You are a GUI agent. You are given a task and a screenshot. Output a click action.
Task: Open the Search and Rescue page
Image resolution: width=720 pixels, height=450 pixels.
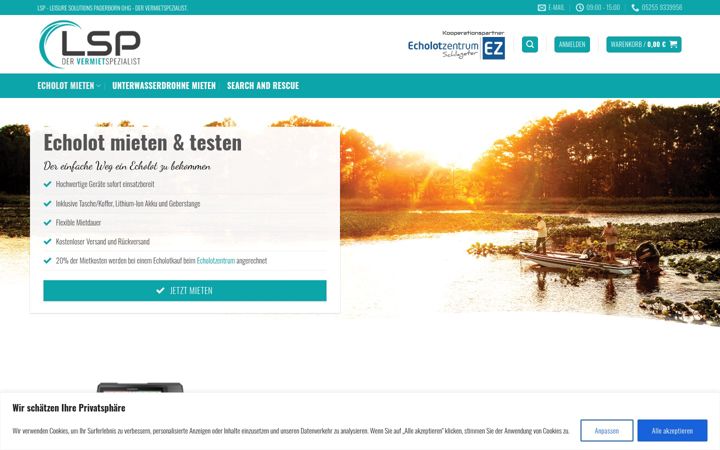click(263, 85)
